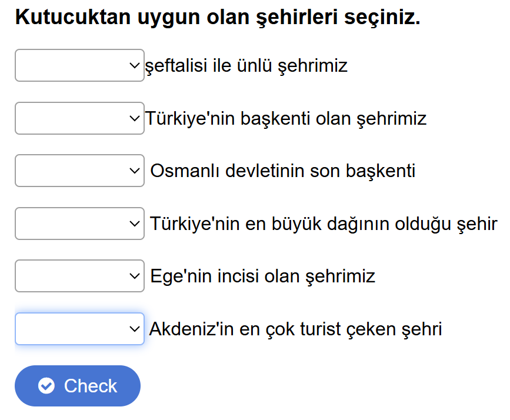
Task: Expand the dropdown next to 'Osmanlı devletinin son başkenti'
Action: coord(79,171)
